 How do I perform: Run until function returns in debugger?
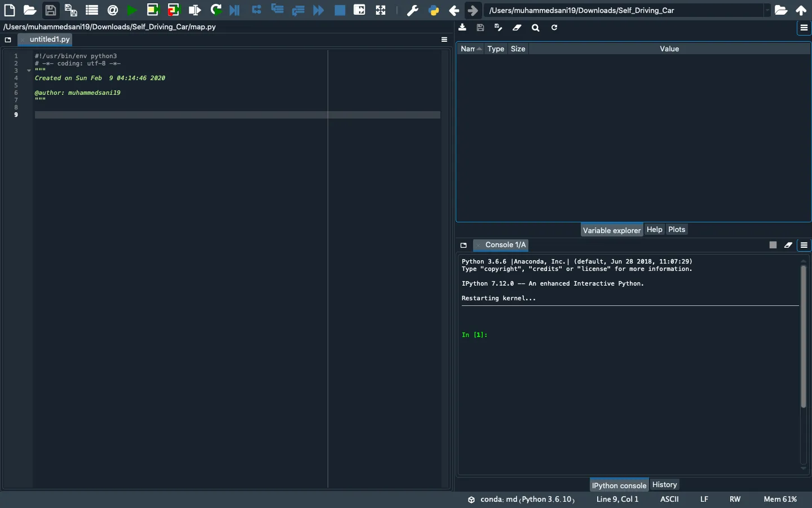(x=298, y=10)
